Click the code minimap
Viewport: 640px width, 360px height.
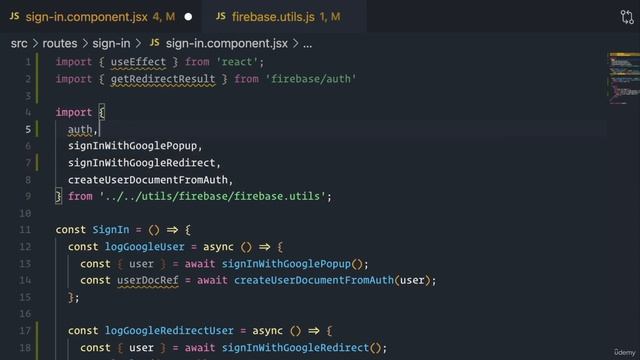624,78
